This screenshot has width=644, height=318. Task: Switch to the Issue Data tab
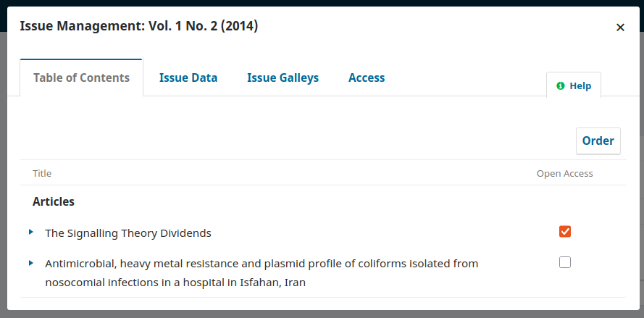tap(188, 78)
